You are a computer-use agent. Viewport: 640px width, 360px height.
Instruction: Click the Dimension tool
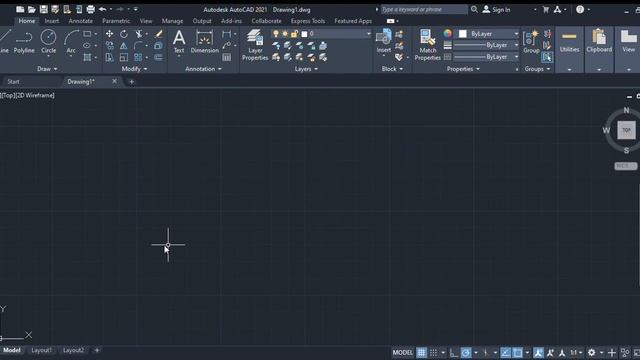point(204,42)
